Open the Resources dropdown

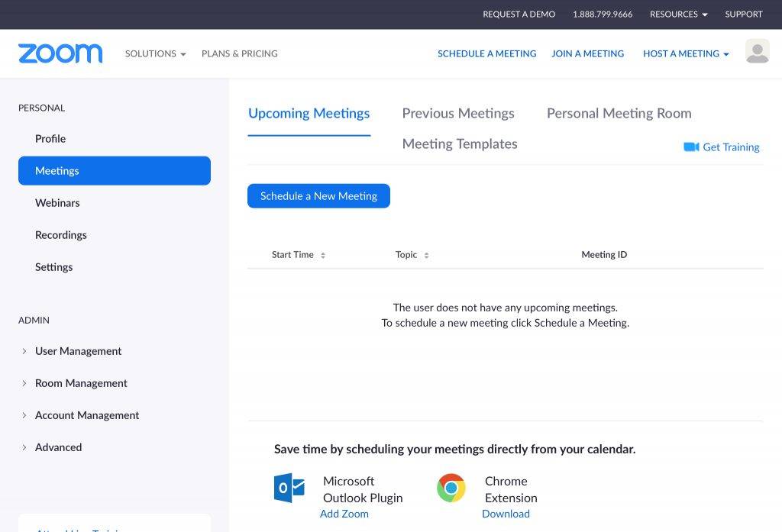click(678, 14)
